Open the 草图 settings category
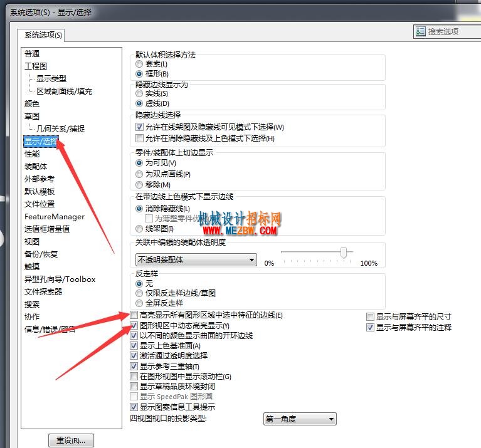Screen dimensions: 481x448 point(32,116)
